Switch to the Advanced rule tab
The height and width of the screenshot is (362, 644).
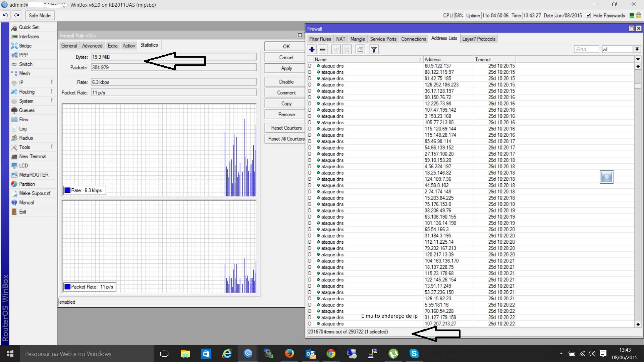[x=92, y=46]
